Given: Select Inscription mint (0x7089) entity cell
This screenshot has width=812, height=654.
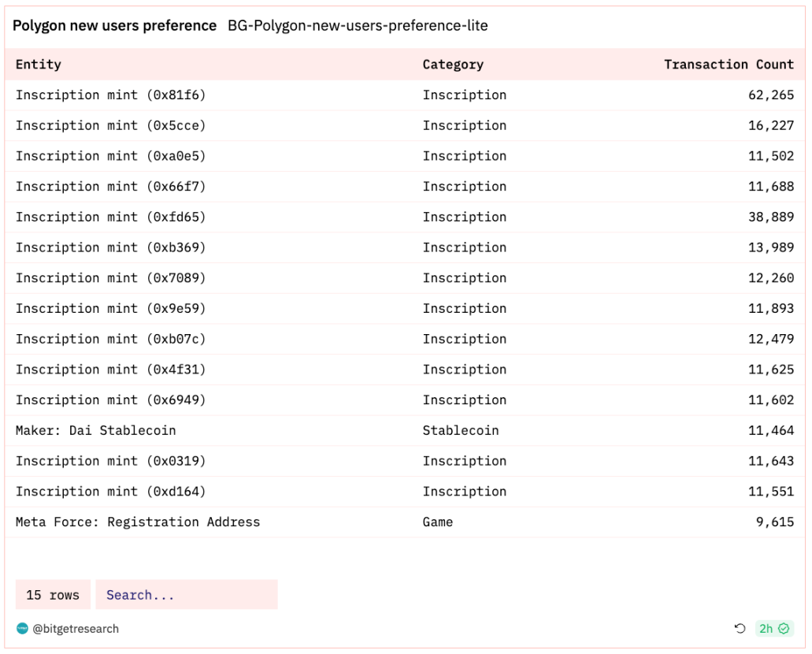Looking at the screenshot, I should pyautogui.click(x=111, y=278).
